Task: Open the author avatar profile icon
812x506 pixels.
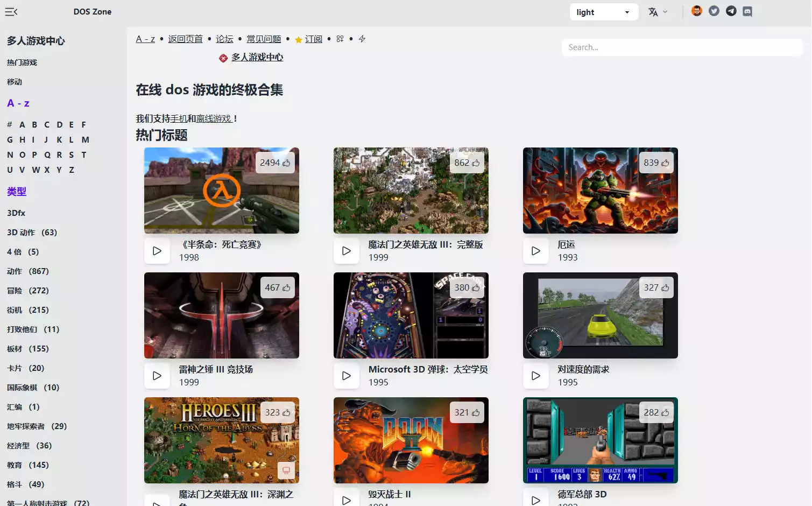Action: point(697,11)
